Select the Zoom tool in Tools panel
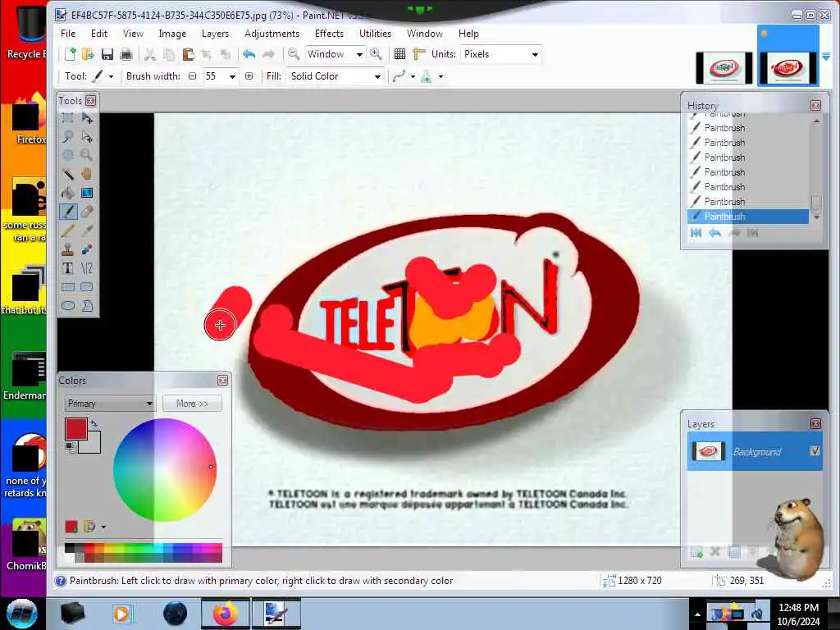 (x=87, y=155)
